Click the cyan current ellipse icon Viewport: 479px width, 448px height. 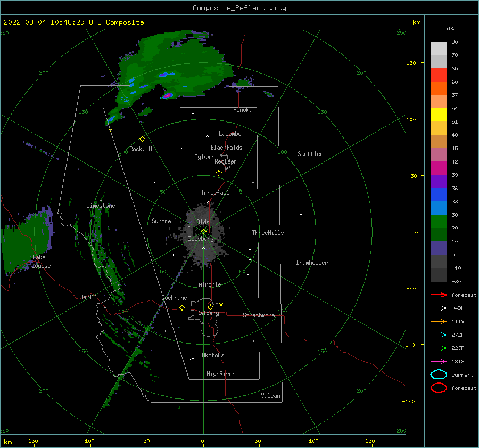[x=439, y=374]
